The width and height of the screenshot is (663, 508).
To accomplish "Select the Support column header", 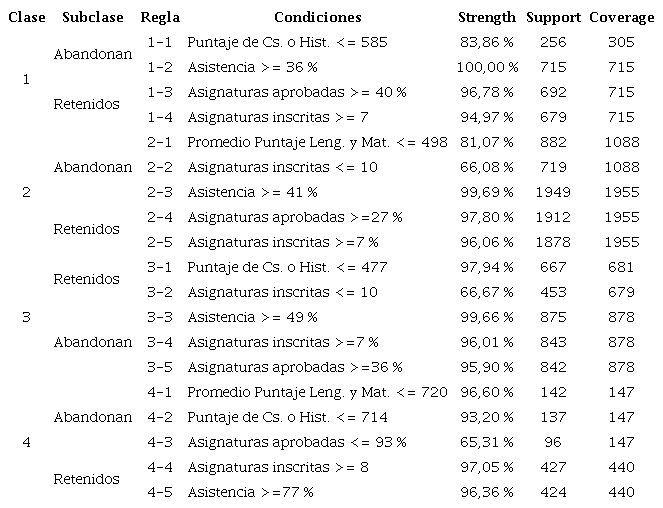I will click(x=552, y=17).
